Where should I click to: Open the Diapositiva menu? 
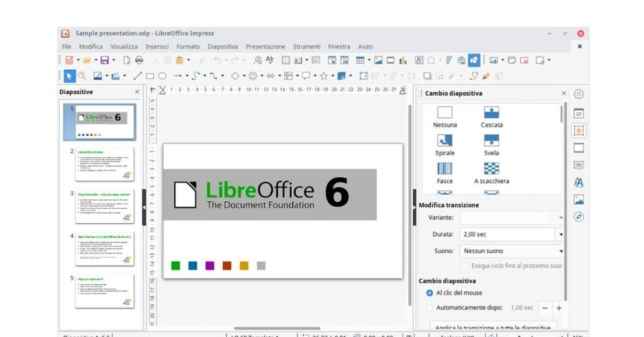tap(223, 47)
